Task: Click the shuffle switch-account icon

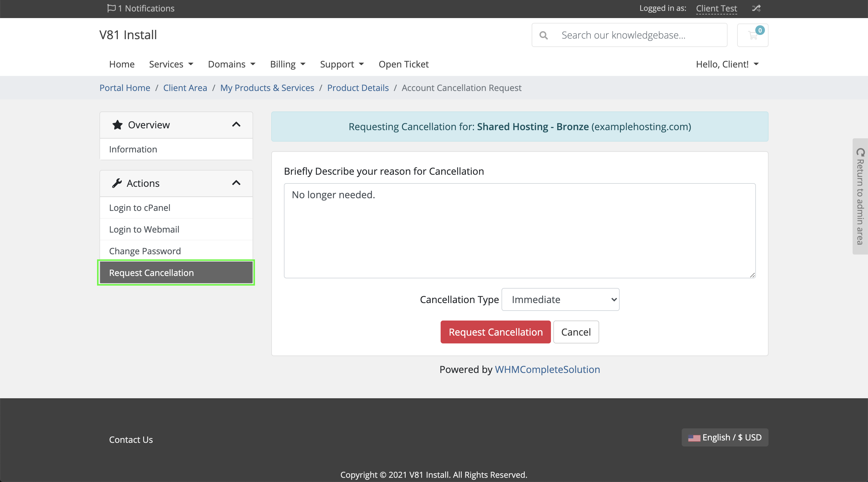Action: 756,8
